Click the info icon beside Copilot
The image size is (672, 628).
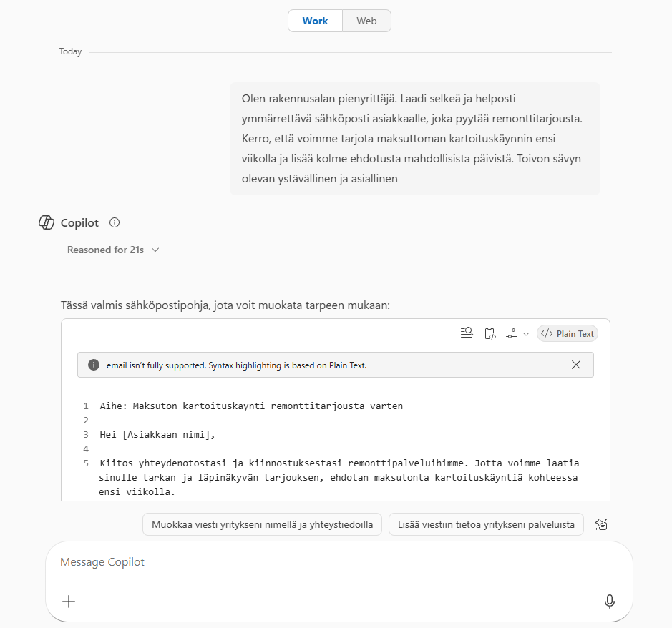point(115,222)
